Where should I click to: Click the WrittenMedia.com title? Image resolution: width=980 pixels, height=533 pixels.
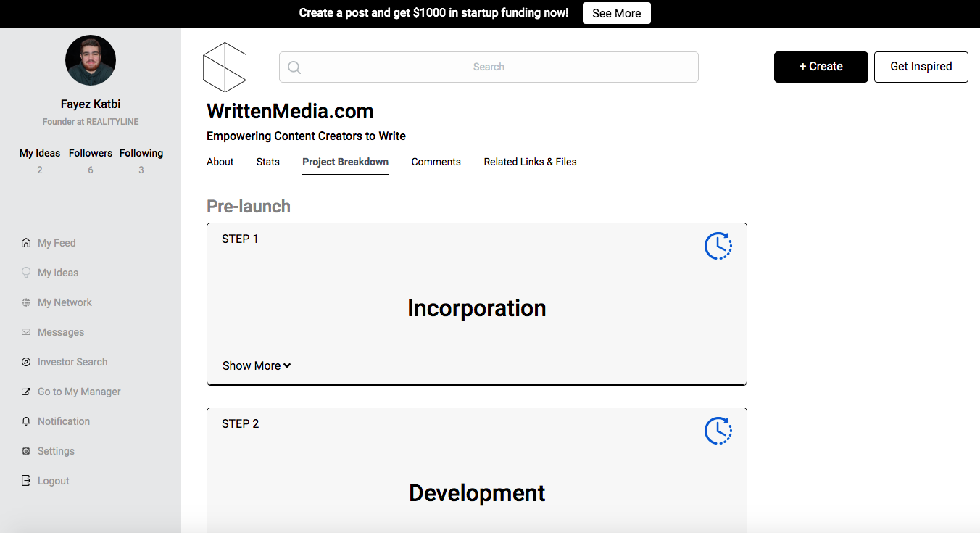pyautogui.click(x=290, y=111)
